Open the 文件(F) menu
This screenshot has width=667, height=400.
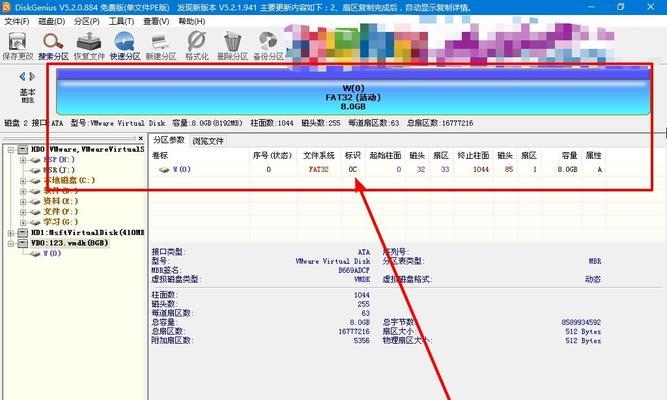pos(17,21)
